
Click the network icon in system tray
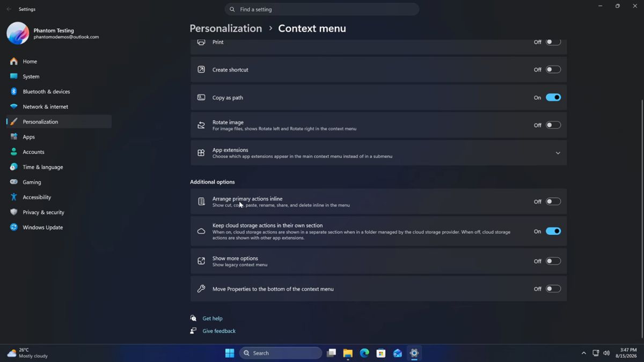point(596,353)
